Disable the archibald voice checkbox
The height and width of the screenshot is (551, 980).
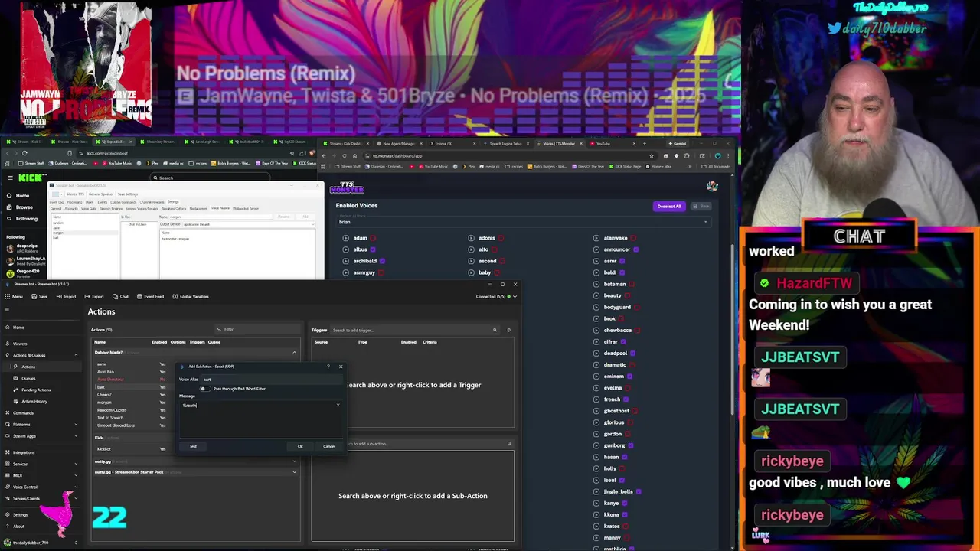382,261
